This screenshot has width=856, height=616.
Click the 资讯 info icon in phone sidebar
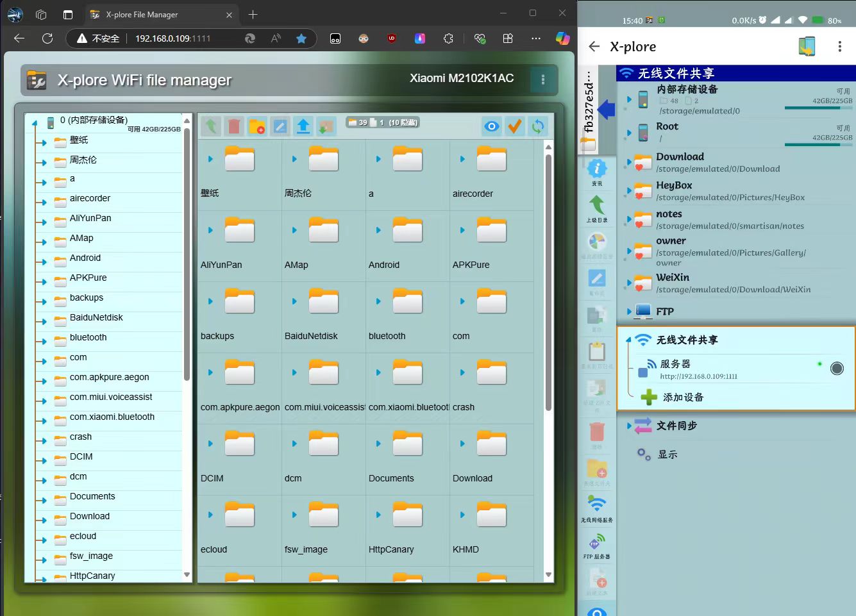pyautogui.click(x=597, y=172)
